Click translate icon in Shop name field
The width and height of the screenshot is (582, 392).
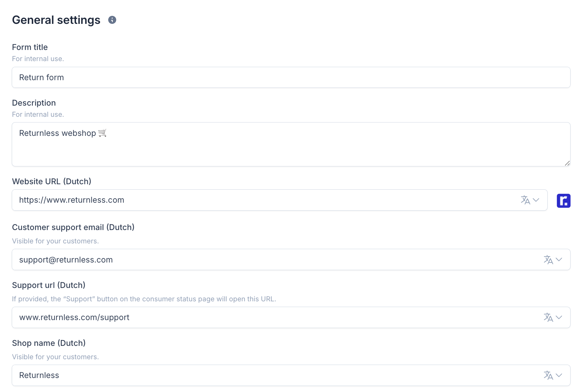pyautogui.click(x=548, y=375)
